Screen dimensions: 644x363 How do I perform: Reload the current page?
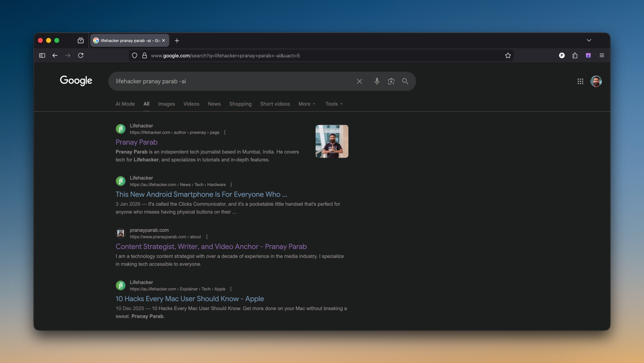point(81,55)
